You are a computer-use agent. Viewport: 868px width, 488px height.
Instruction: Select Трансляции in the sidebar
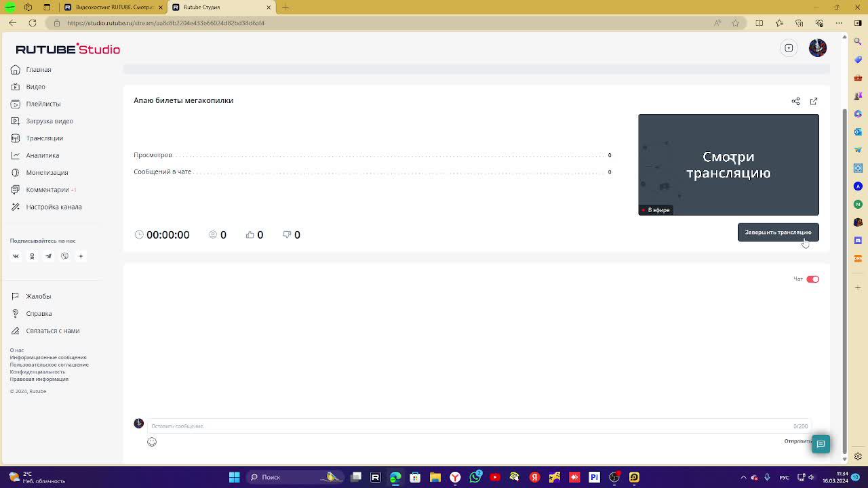37,138
